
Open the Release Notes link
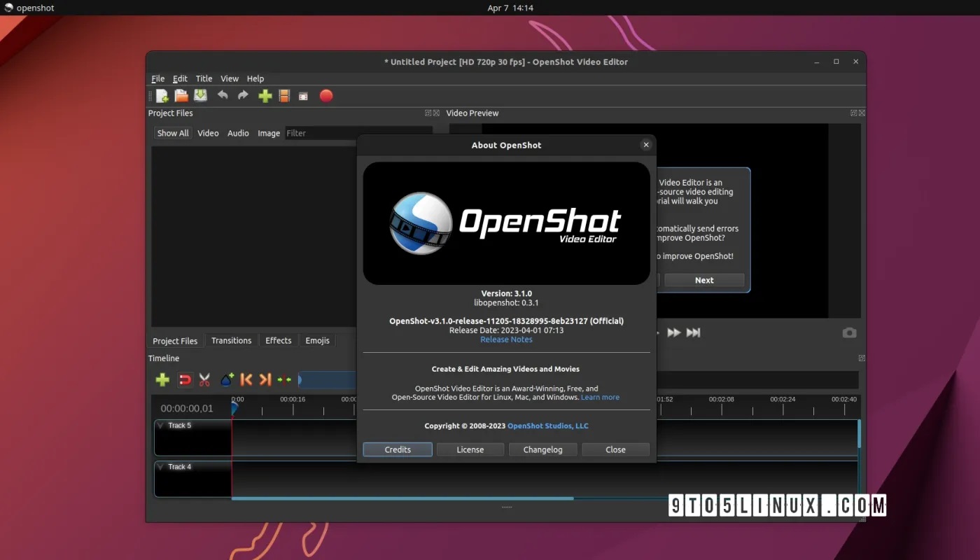pos(506,339)
